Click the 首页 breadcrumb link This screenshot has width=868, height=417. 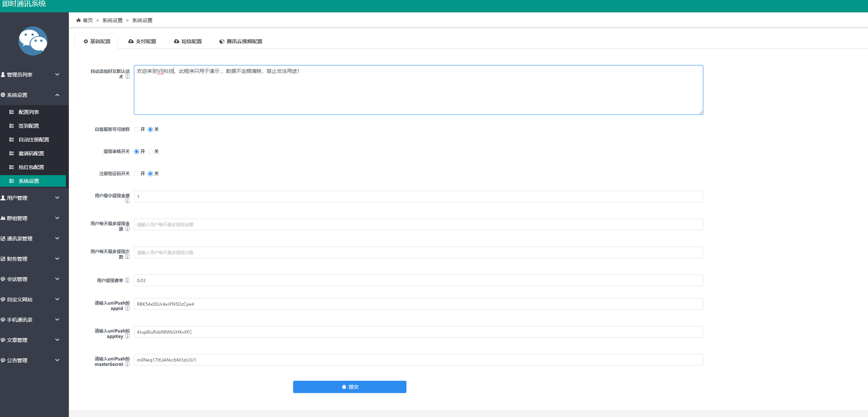[87, 20]
